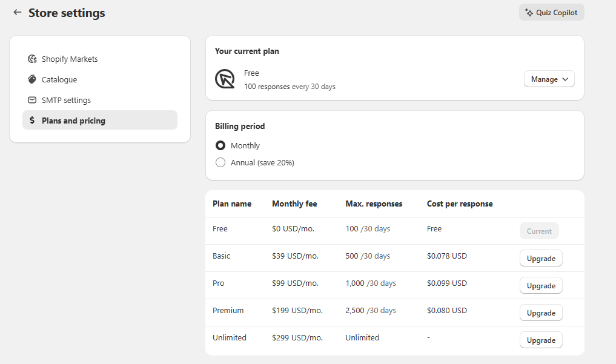Click the Pro plan name
The width and height of the screenshot is (616, 364).
tap(219, 283)
